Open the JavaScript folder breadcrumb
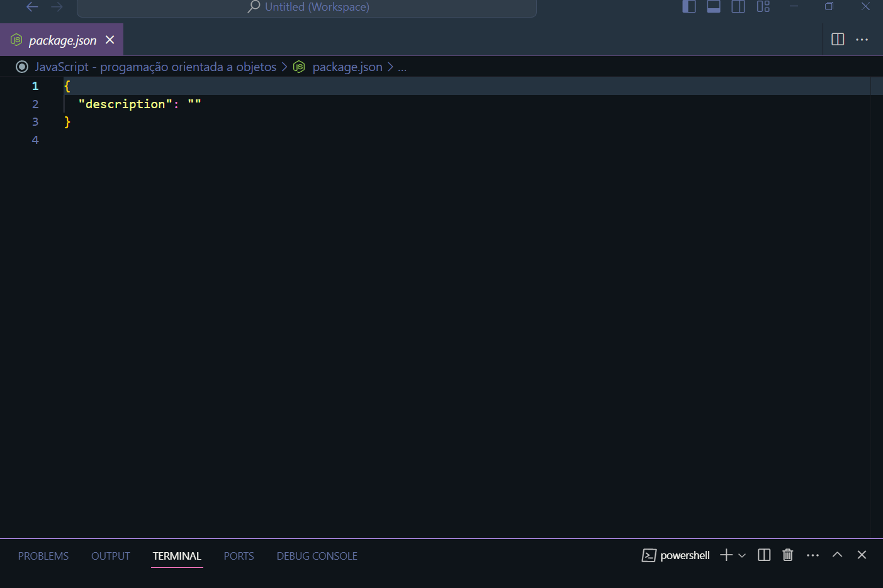This screenshot has width=883, height=588. click(155, 67)
